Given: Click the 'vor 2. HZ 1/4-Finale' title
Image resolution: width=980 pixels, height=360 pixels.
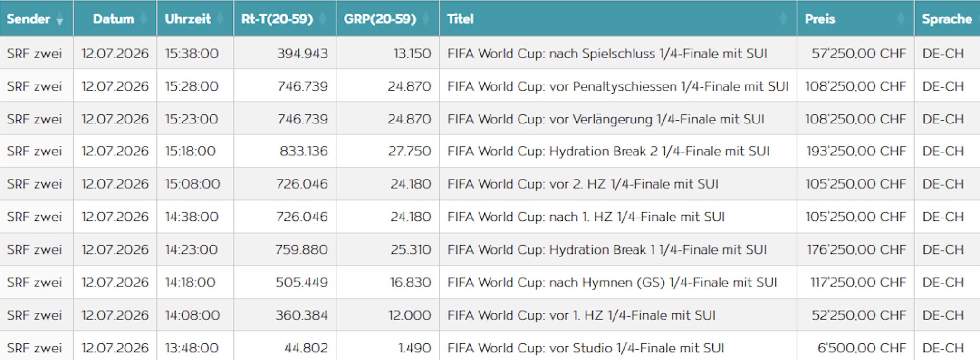Looking at the screenshot, I should [x=583, y=184].
